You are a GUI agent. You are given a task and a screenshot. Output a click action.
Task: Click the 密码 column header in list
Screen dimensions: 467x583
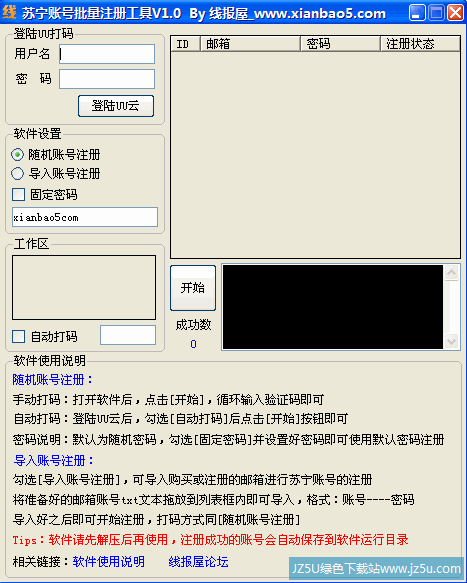pos(340,44)
